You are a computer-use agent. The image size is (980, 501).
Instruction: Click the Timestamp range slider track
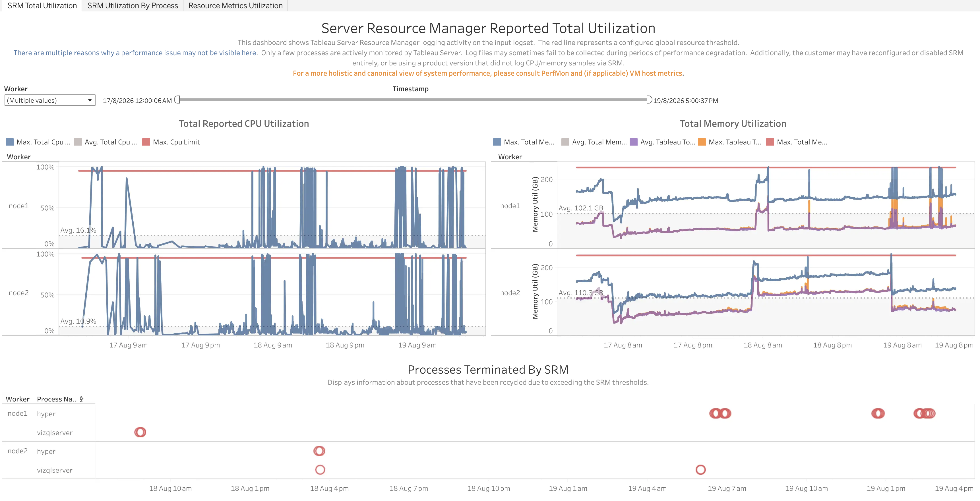(x=413, y=100)
